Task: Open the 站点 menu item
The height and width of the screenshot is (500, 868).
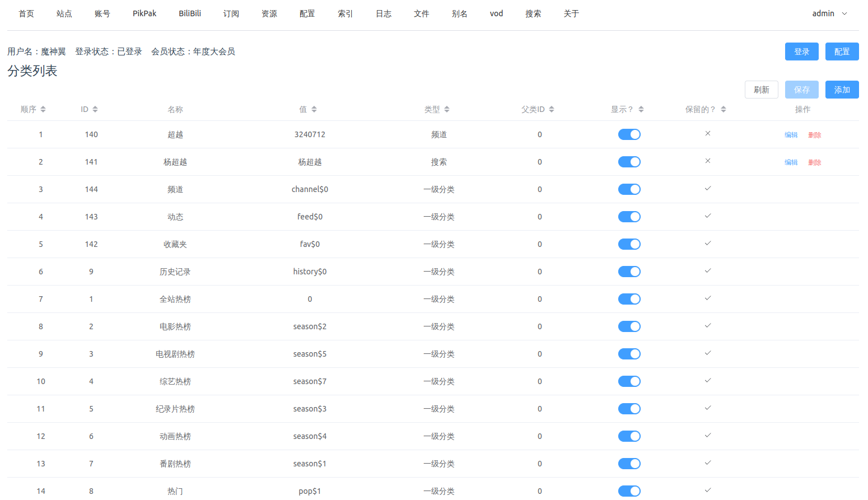Action: [64, 13]
